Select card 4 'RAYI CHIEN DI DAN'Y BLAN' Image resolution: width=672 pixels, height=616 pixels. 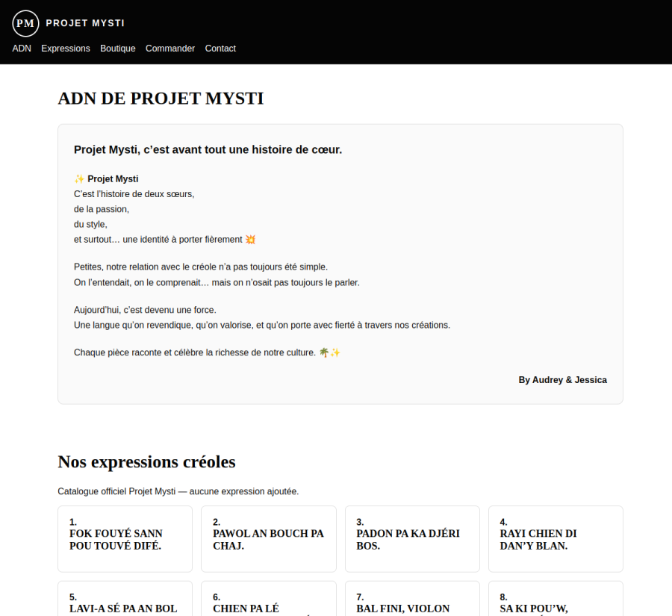[x=556, y=539]
